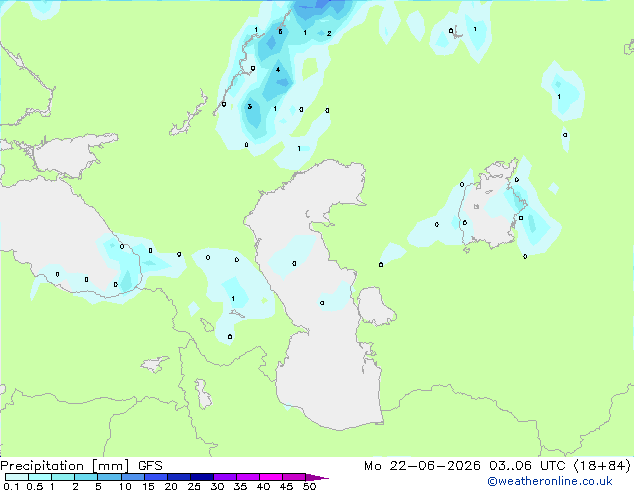Select the 30–35 mm purple legend swatch
The width and height of the screenshot is (634, 490).
pyautogui.click(x=225, y=477)
